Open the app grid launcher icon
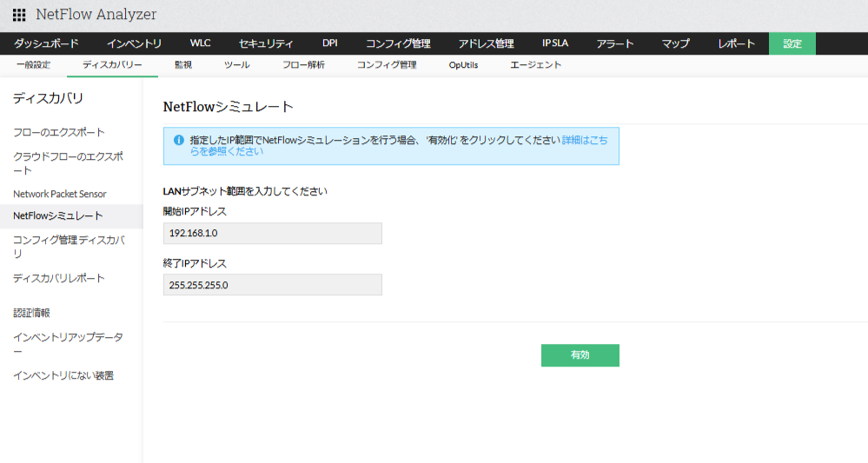Viewport: 868px width, 463px height. pos(19,15)
